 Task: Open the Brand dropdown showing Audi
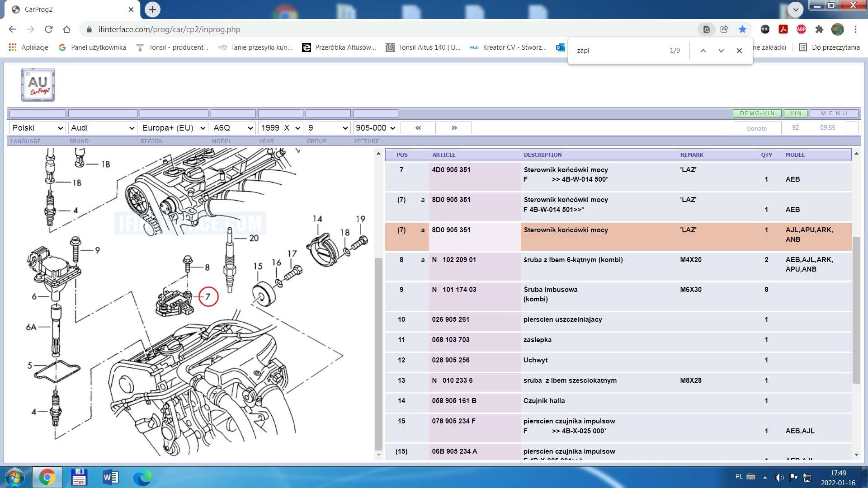[x=103, y=128]
